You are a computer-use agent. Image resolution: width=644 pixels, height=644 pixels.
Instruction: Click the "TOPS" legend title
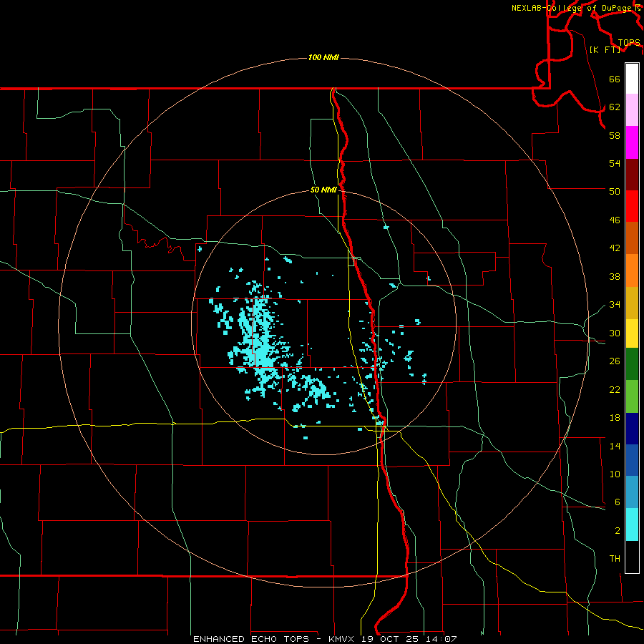coord(629,43)
